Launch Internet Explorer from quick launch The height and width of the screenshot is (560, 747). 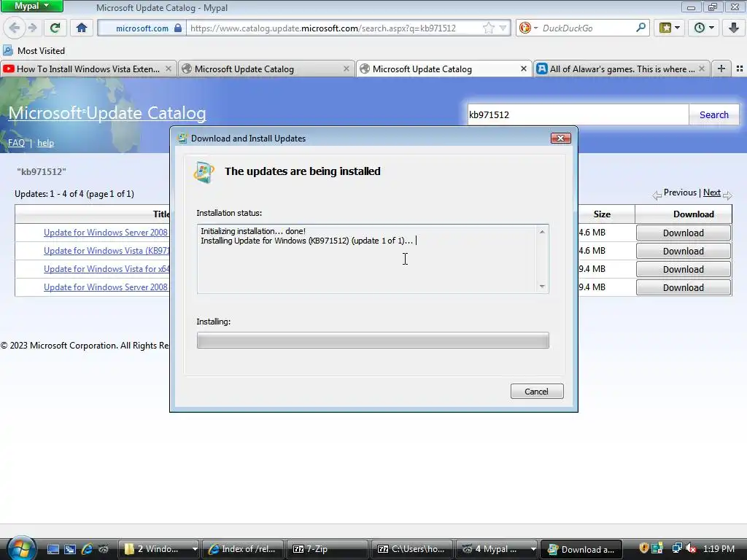coord(87,549)
